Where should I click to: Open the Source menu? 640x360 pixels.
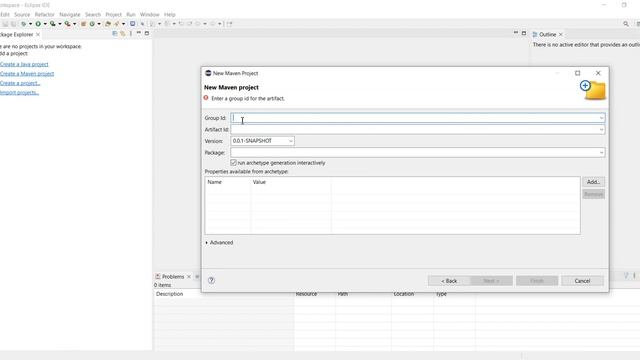[22, 15]
